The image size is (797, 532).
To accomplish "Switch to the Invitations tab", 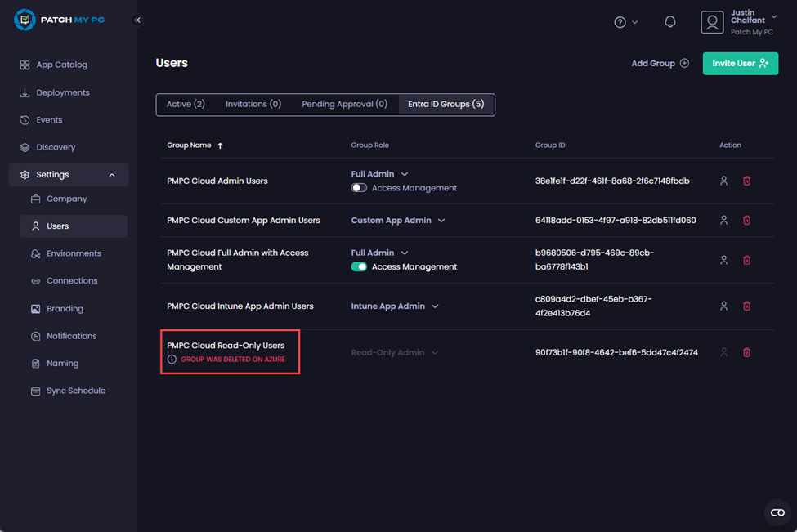I will [253, 104].
